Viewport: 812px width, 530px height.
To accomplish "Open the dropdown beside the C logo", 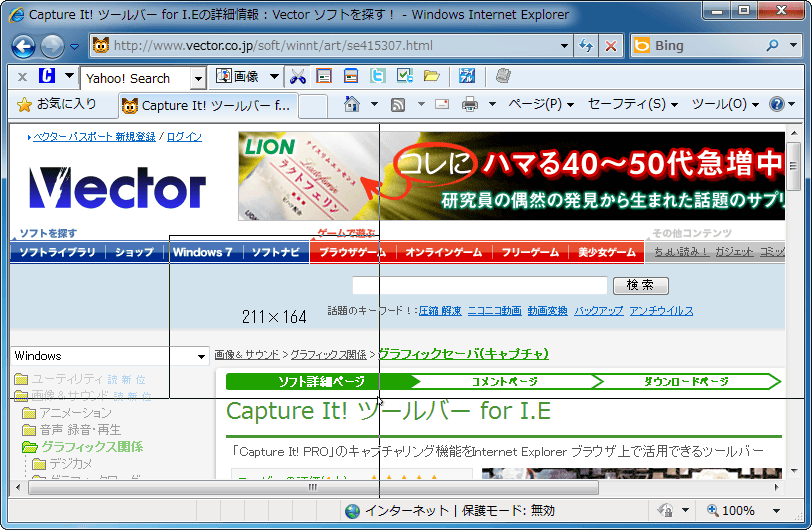I will [69, 76].
